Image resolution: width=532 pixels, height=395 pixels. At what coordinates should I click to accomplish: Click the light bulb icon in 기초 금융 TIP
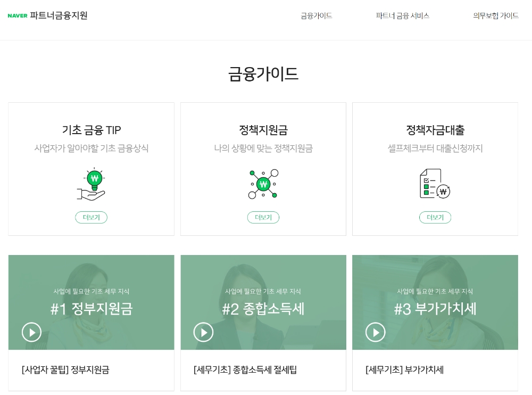(92, 184)
